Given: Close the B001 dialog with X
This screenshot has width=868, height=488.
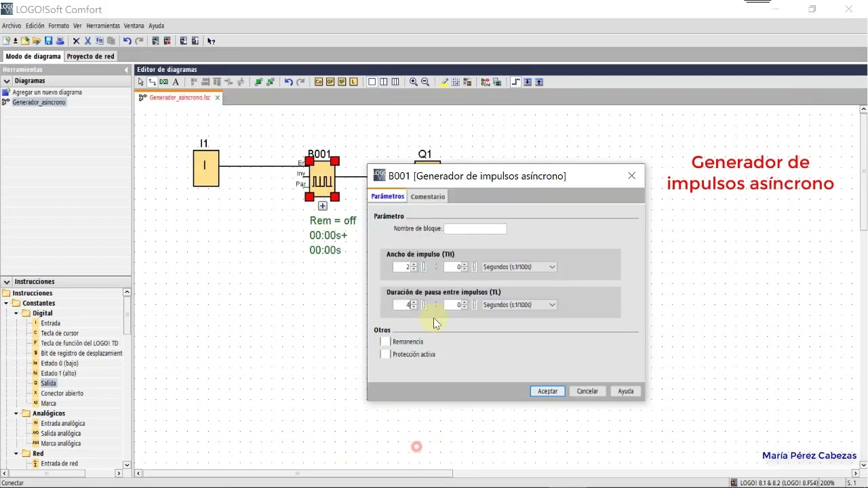Looking at the screenshot, I should tap(631, 176).
